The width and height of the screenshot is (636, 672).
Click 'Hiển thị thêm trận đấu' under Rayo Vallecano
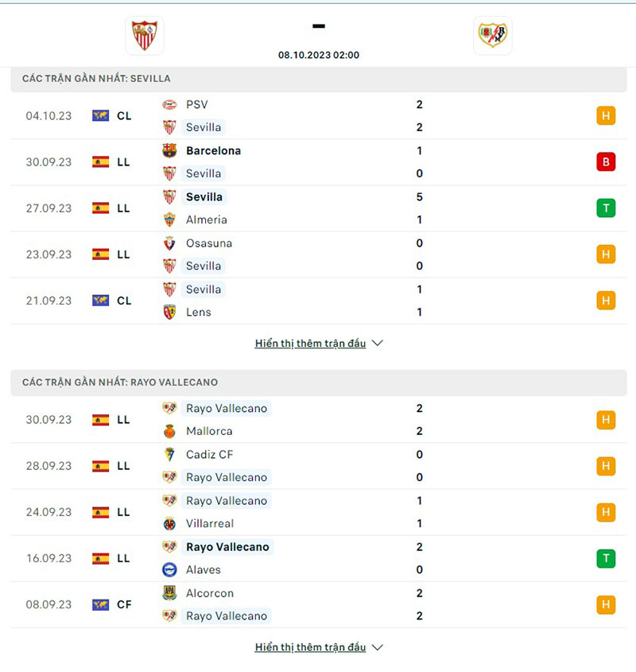coord(310,647)
